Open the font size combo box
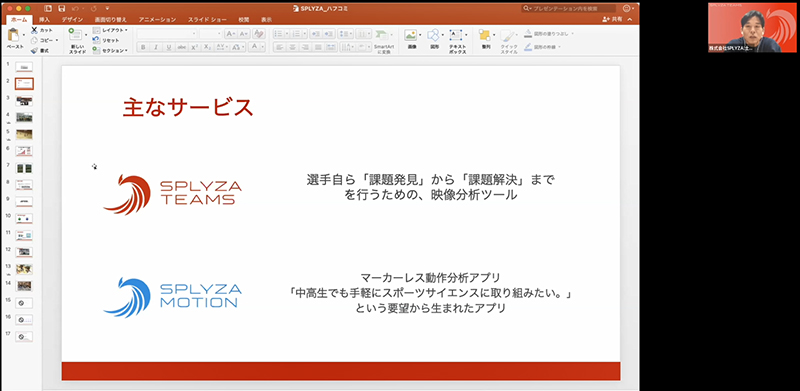 click(x=211, y=34)
